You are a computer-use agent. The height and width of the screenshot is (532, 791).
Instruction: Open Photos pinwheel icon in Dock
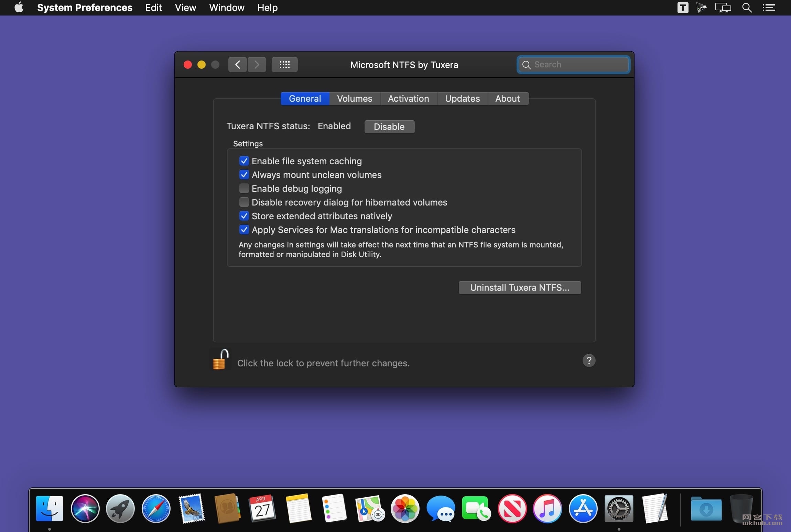pyautogui.click(x=405, y=509)
